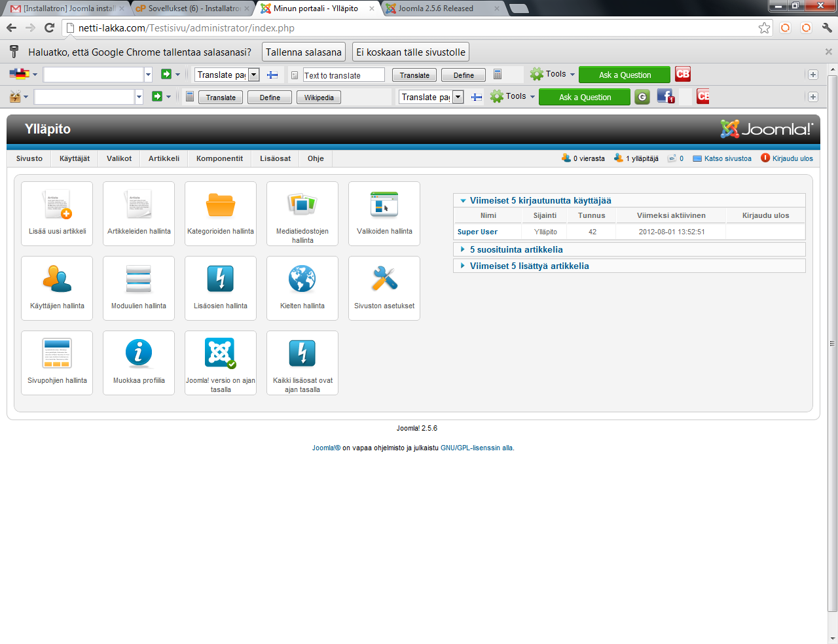Open Super User profile link
Screen dimensions: 838x644
(477, 232)
